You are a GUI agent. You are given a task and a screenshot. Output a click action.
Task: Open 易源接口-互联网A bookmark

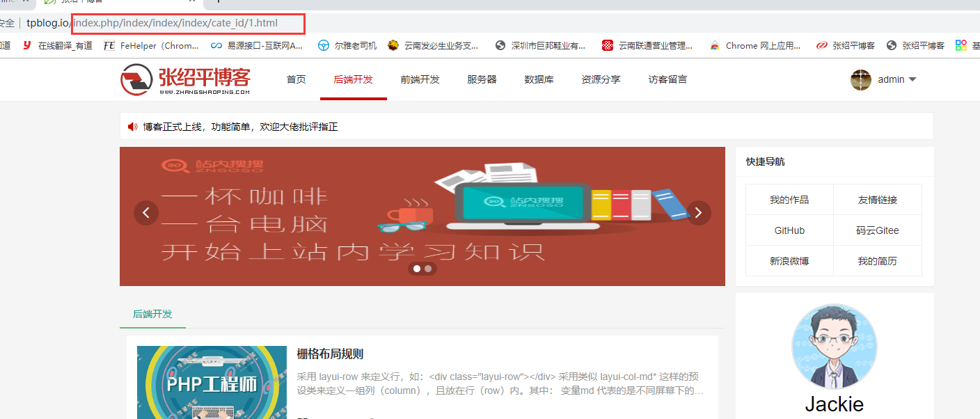258,45
